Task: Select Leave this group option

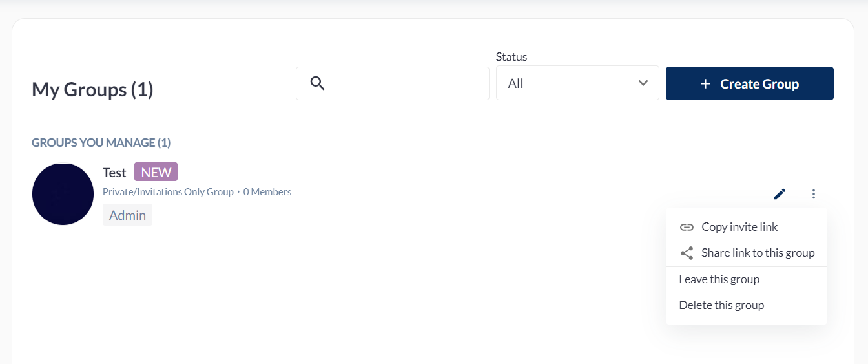Action: (719, 279)
